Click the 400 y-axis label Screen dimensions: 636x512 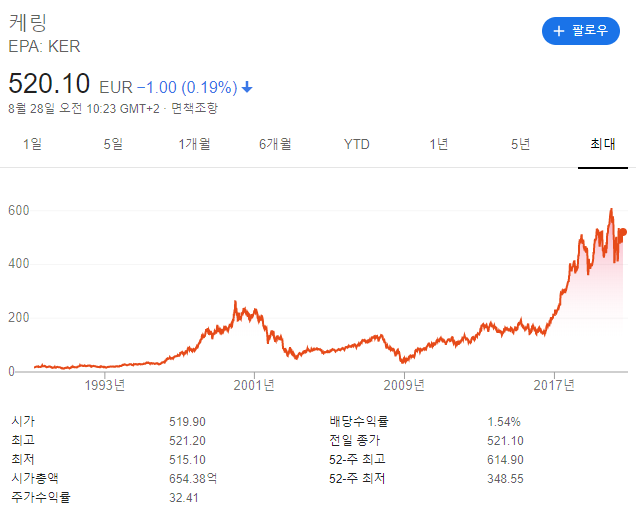[19, 264]
